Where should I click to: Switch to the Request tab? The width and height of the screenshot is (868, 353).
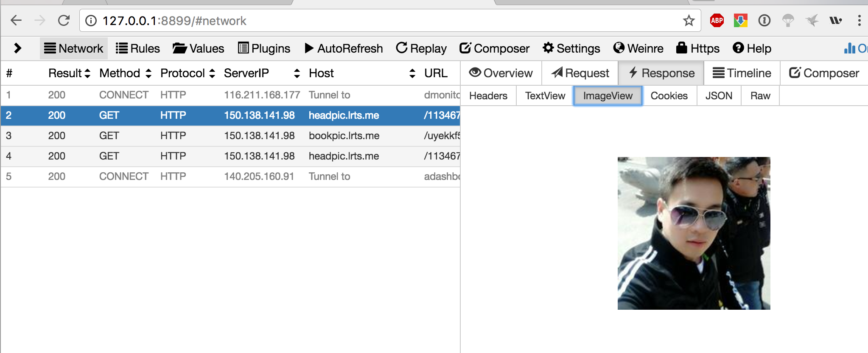[580, 73]
